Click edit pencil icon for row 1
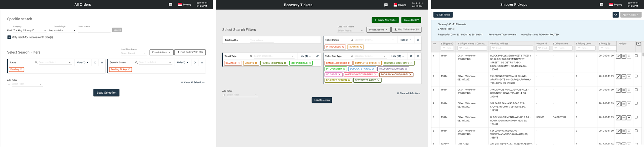 pyautogui.click(x=618, y=56)
